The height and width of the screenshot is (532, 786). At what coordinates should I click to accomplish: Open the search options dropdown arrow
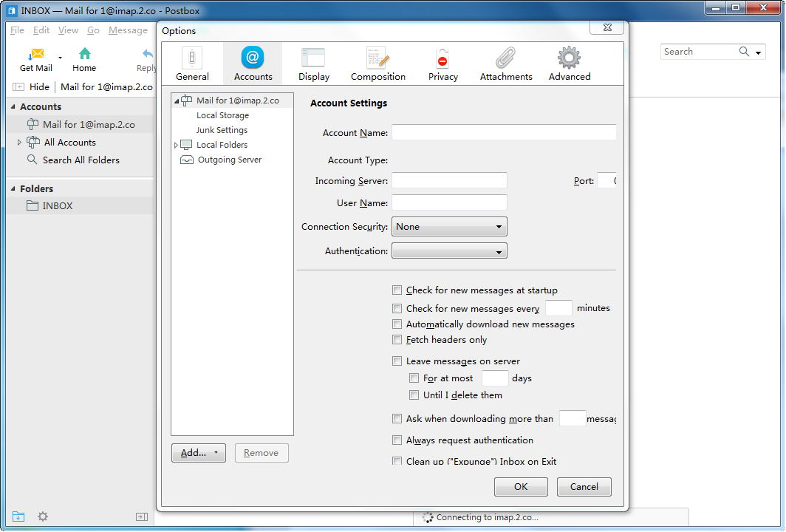[x=758, y=52]
